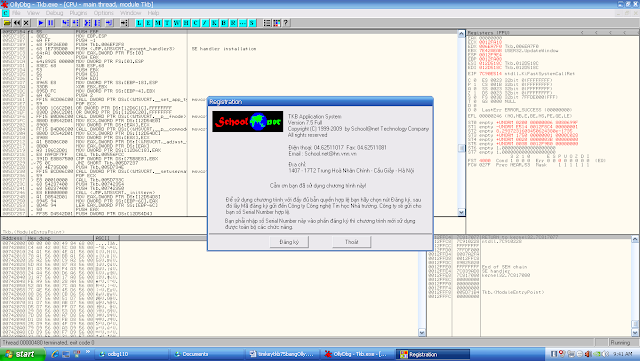Click the Đăng ký button in Registration dialog

(x=289, y=242)
